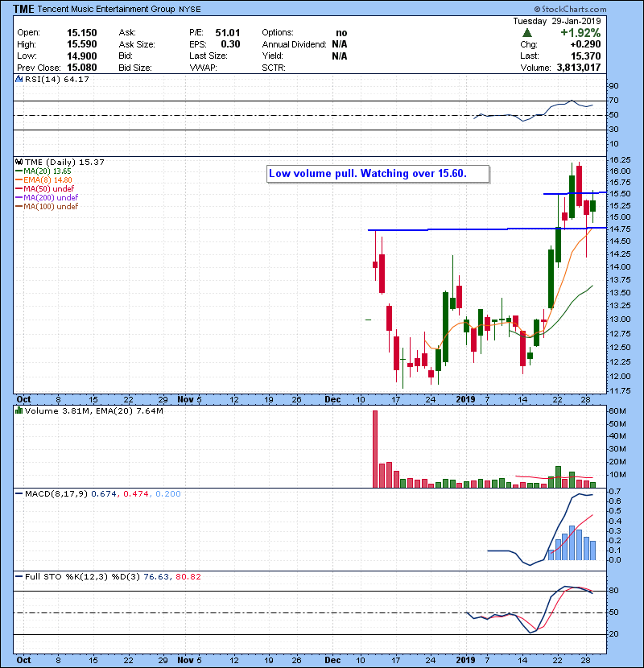Screen dimensions: 644x668
Task: Click the High value 15.590
Action: coord(82,44)
